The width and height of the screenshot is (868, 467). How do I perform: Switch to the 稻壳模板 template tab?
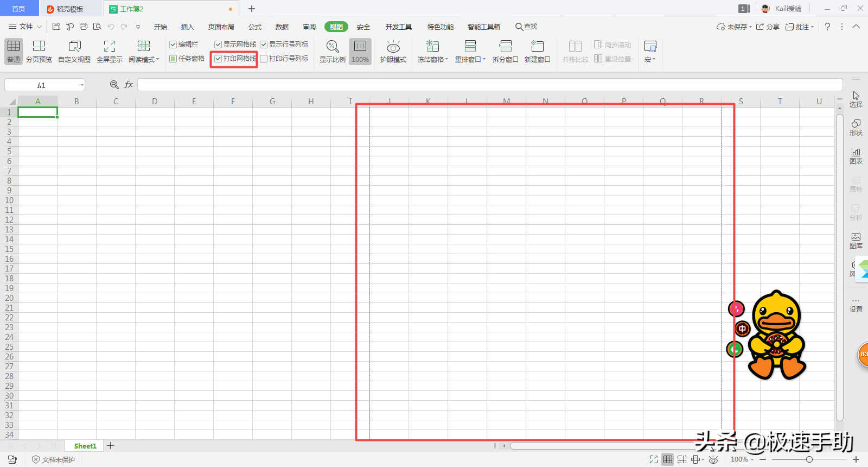pyautogui.click(x=71, y=9)
